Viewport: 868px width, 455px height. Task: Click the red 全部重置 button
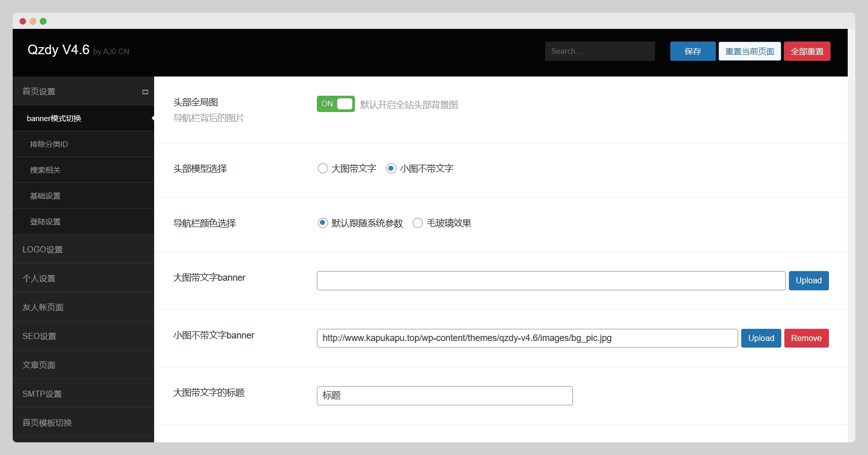click(807, 51)
